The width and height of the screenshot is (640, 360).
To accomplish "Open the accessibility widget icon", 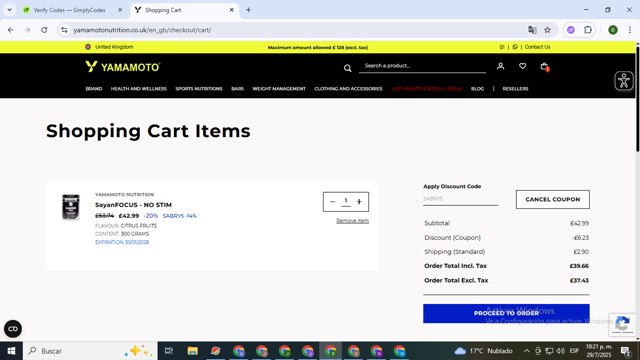I will (624, 80).
